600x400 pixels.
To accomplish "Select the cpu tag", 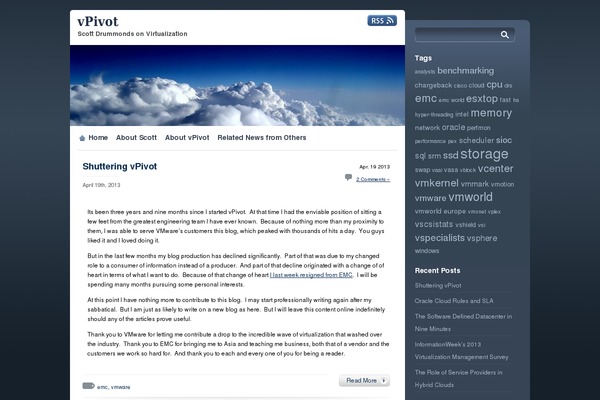I will click(494, 85).
